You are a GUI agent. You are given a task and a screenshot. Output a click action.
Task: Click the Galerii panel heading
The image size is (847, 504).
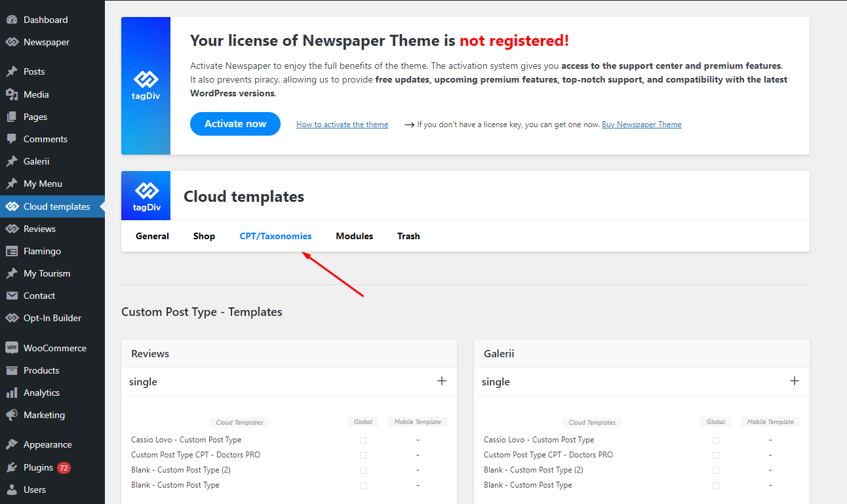499,353
